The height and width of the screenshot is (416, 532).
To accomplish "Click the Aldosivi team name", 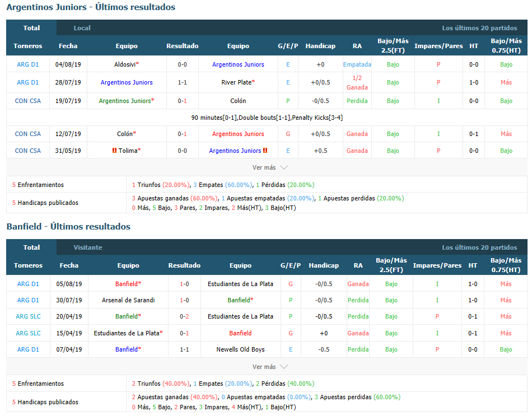I will (125, 64).
